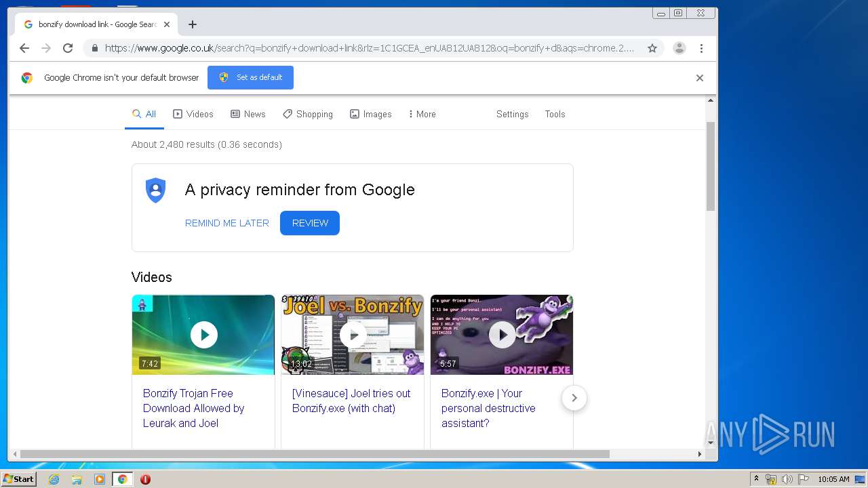The width and height of the screenshot is (868, 488).
Task: Open link Bonzify.exe Your personal destructive assistant
Action: (x=488, y=408)
